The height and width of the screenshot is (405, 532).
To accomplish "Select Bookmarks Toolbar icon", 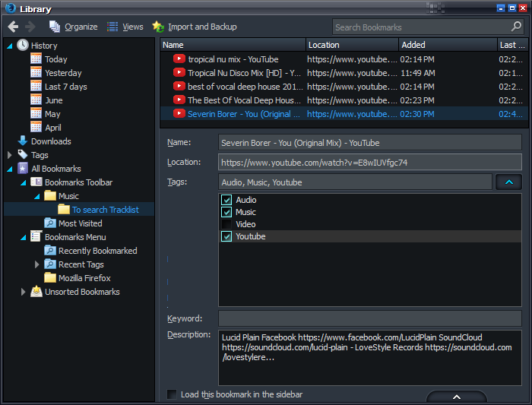I will [x=36, y=182].
